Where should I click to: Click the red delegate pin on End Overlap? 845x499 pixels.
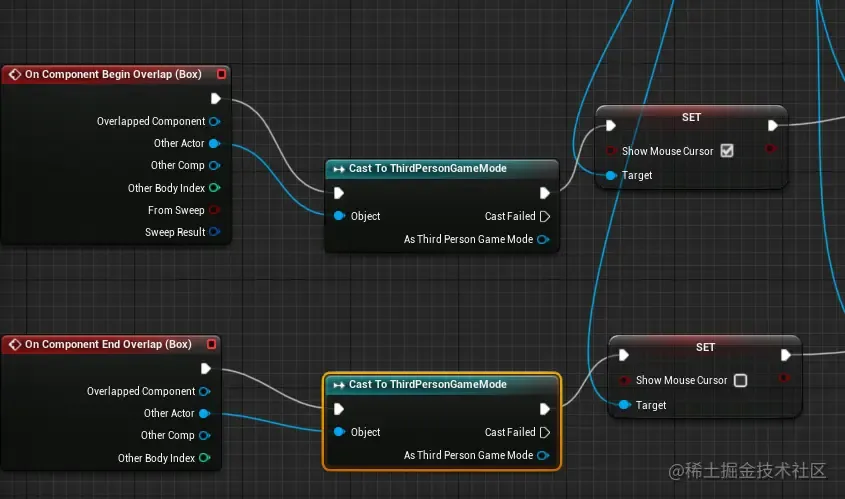click(x=212, y=344)
